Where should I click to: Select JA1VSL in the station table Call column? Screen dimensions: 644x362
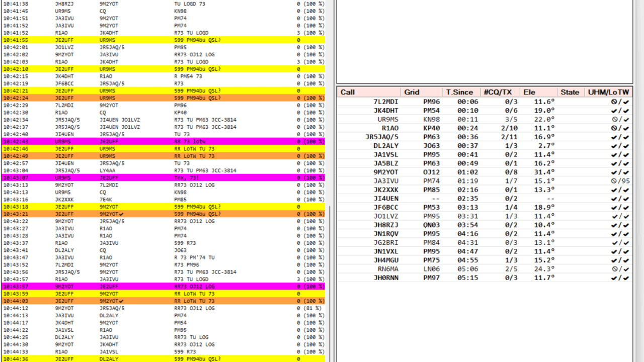[386, 154]
